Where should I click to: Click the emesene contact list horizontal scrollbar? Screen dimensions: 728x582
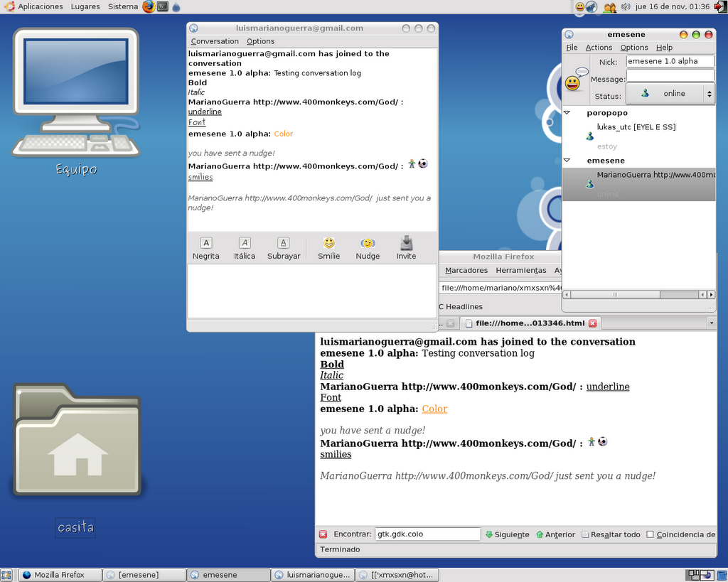click(x=638, y=295)
